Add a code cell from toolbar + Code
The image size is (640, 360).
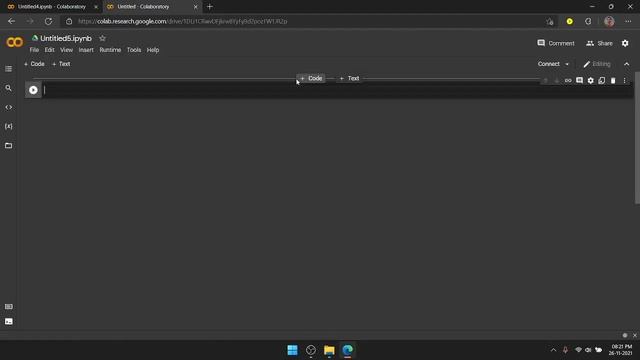34,64
